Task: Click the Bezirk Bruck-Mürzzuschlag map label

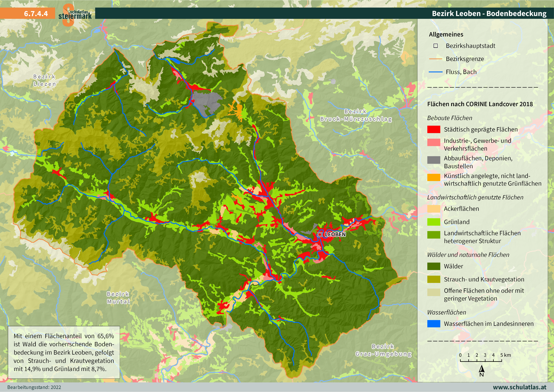Action: 356,115
